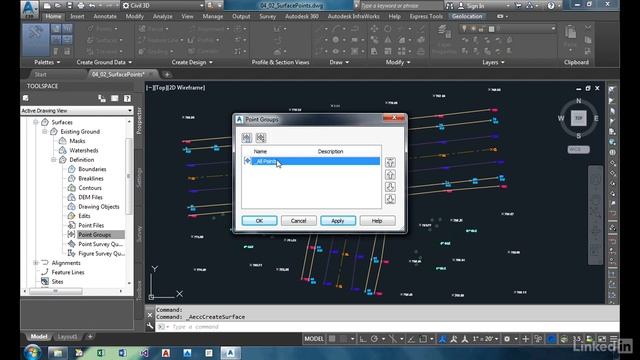Select Feature Lines in the tree
640x360 pixels.
pos(68,272)
